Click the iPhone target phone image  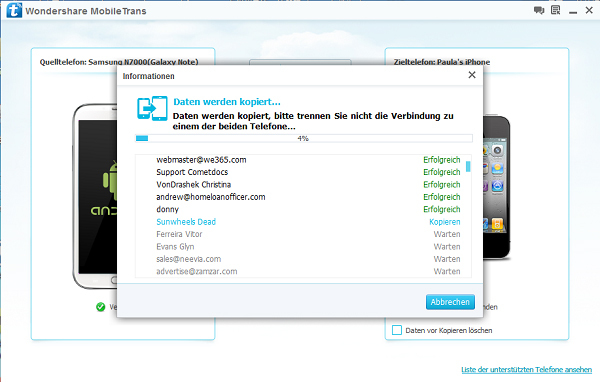497,188
